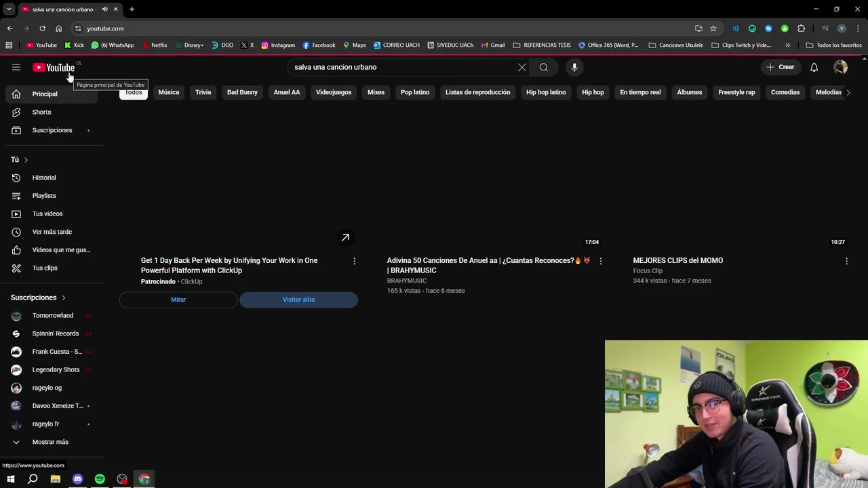
Task: Select the Bad Bunny filter chip
Action: [x=242, y=92]
